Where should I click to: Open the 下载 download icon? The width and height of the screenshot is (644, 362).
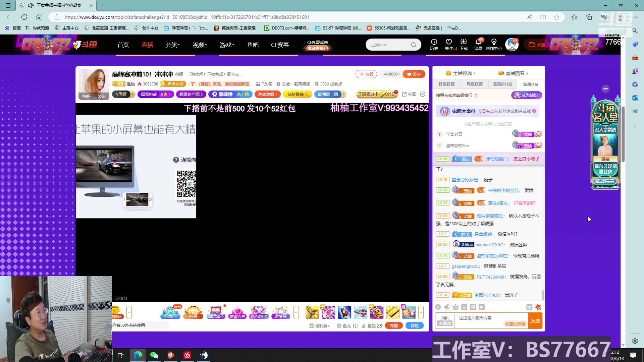(464, 44)
